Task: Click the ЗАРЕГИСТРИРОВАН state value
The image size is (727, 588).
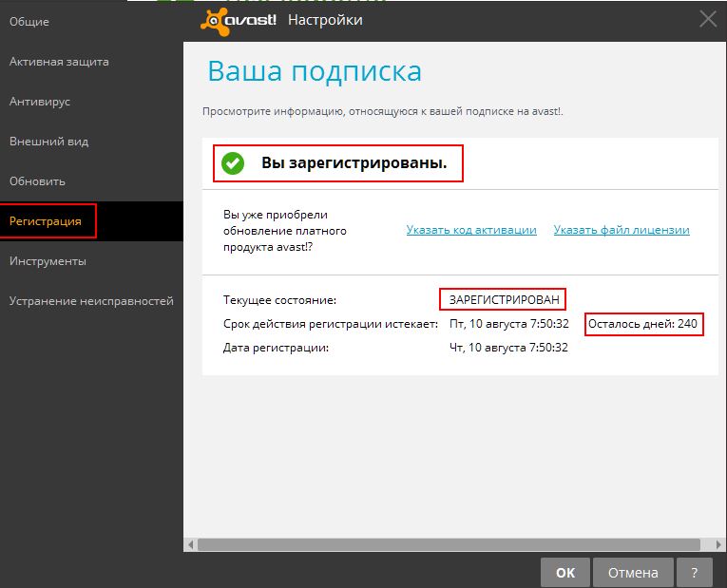Action: click(x=504, y=300)
